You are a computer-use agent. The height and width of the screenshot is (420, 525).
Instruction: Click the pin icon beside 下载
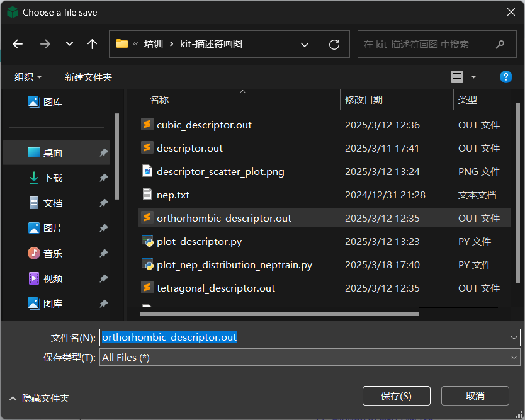[103, 178]
